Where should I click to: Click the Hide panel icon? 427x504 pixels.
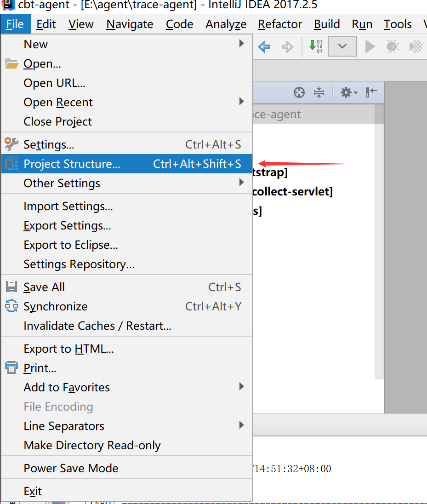tap(371, 92)
